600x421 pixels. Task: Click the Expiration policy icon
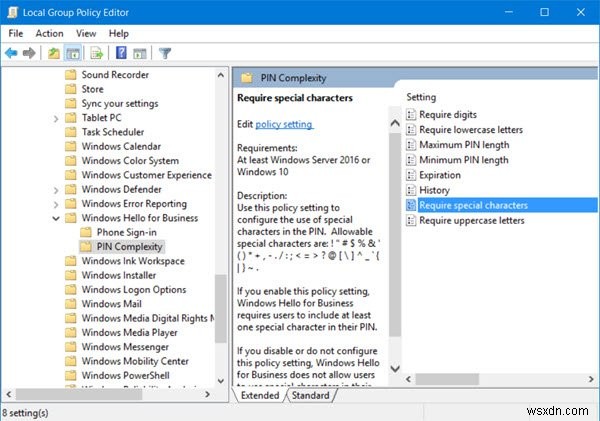(411, 175)
